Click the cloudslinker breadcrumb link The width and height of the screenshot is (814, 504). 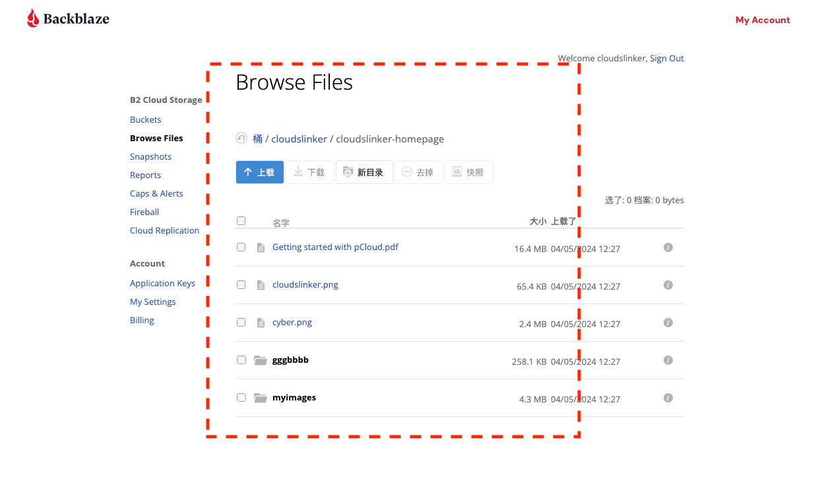tap(299, 139)
